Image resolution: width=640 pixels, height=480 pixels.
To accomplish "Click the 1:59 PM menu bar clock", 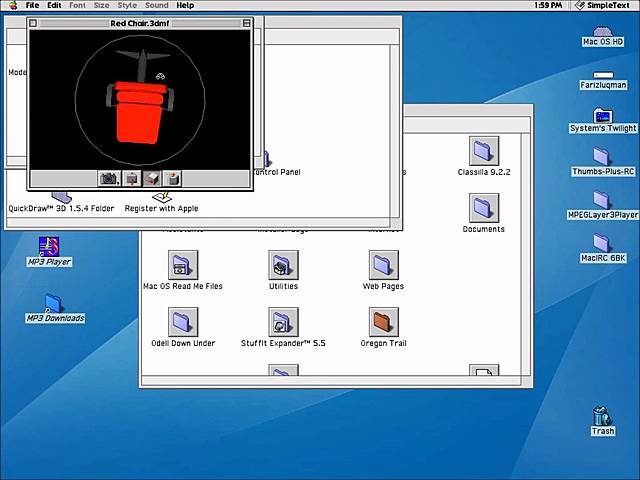I will tap(548, 5).
